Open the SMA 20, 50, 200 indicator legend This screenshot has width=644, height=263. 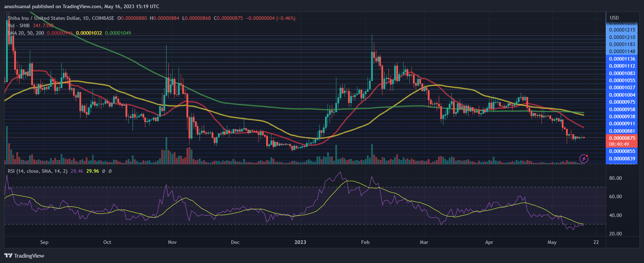point(26,33)
